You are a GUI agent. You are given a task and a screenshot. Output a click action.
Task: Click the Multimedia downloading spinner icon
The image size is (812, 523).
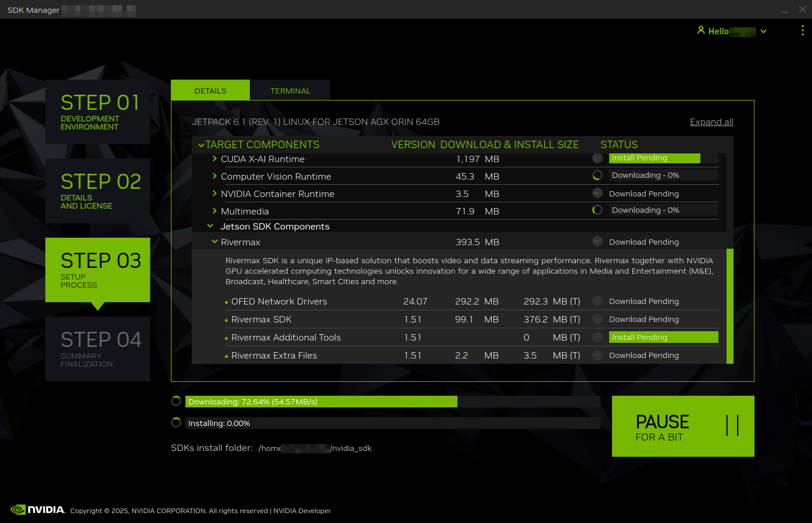598,210
